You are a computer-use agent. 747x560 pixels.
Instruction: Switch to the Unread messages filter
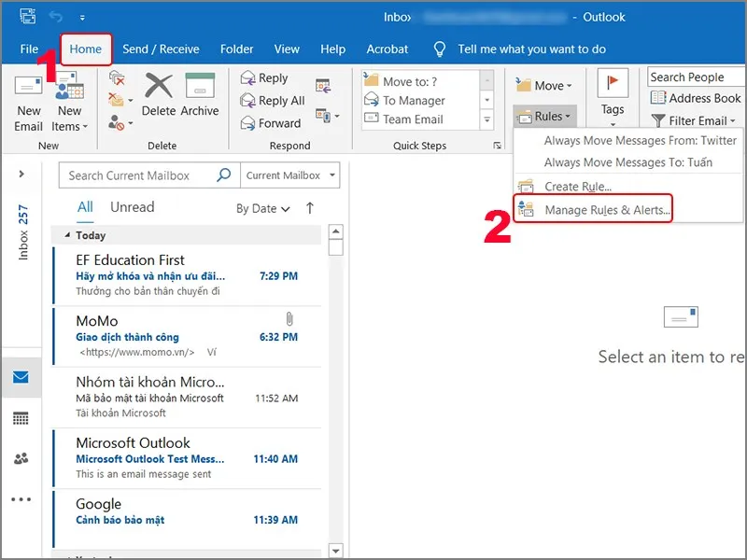click(132, 207)
